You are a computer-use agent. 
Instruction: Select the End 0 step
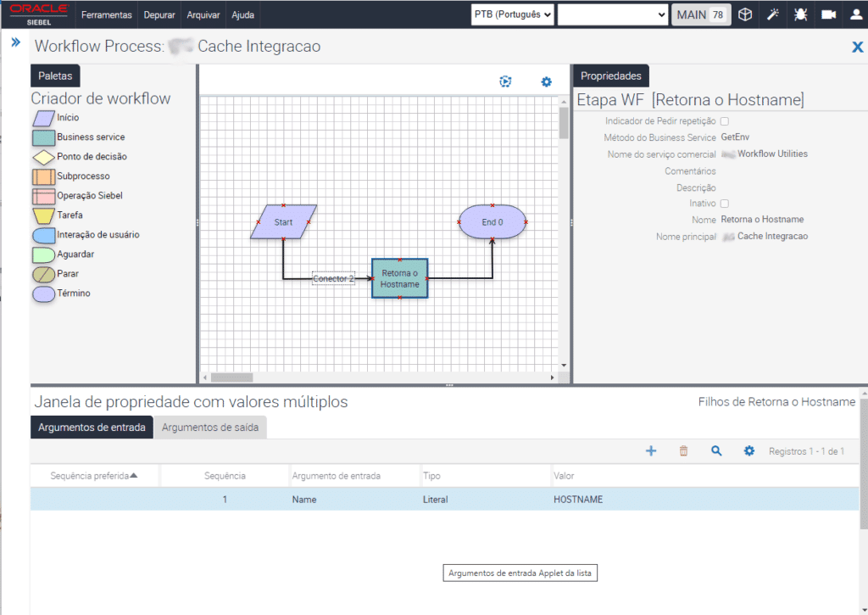[x=492, y=222]
